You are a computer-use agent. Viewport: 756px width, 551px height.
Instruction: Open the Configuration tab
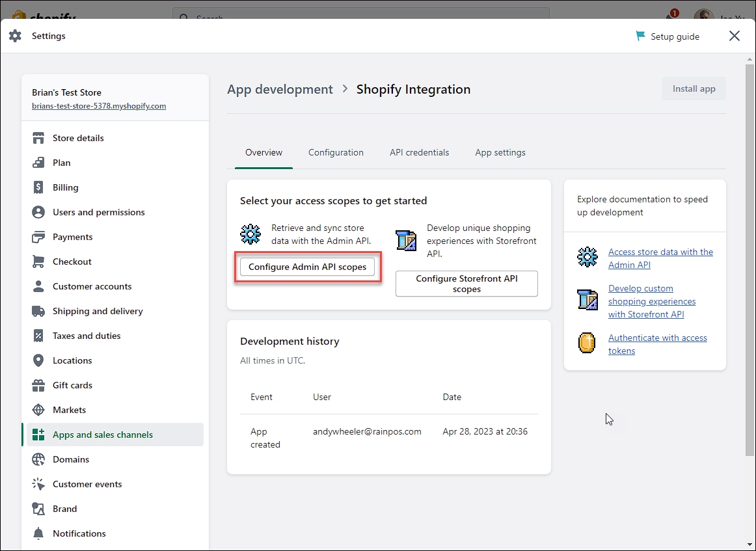tap(336, 152)
